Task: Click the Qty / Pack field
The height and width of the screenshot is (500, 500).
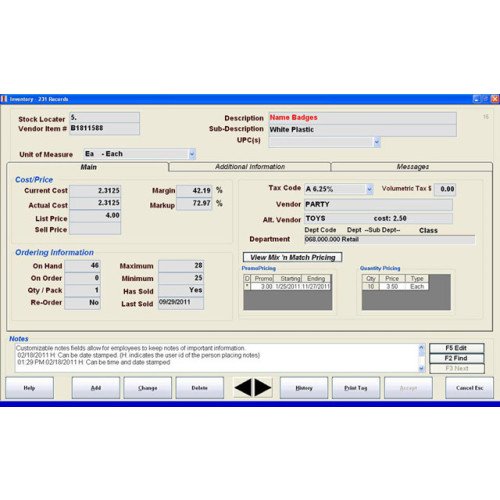Action: [82, 290]
